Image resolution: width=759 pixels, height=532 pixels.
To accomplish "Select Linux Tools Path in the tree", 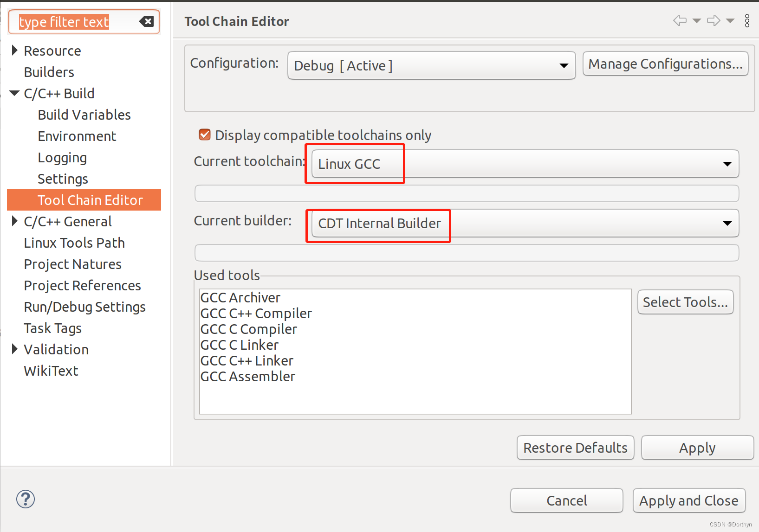I will pyautogui.click(x=74, y=243).
